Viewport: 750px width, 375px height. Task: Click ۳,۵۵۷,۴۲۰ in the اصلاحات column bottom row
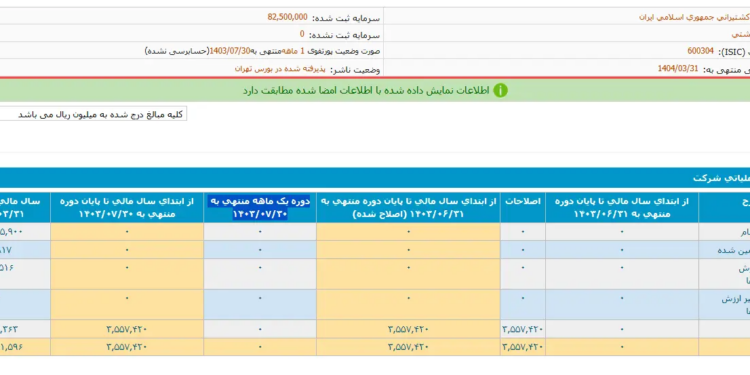(x=523, y=347)
